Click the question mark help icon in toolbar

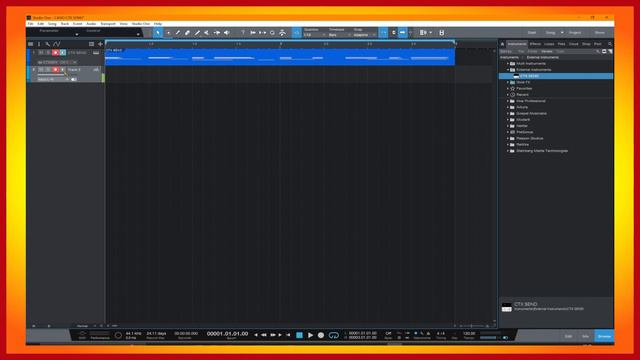point(243,33)
